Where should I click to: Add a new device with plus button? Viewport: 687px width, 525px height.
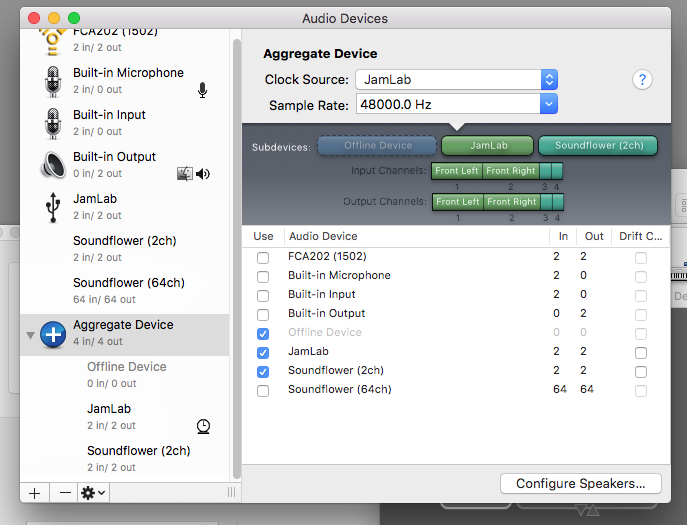(35, 493)
